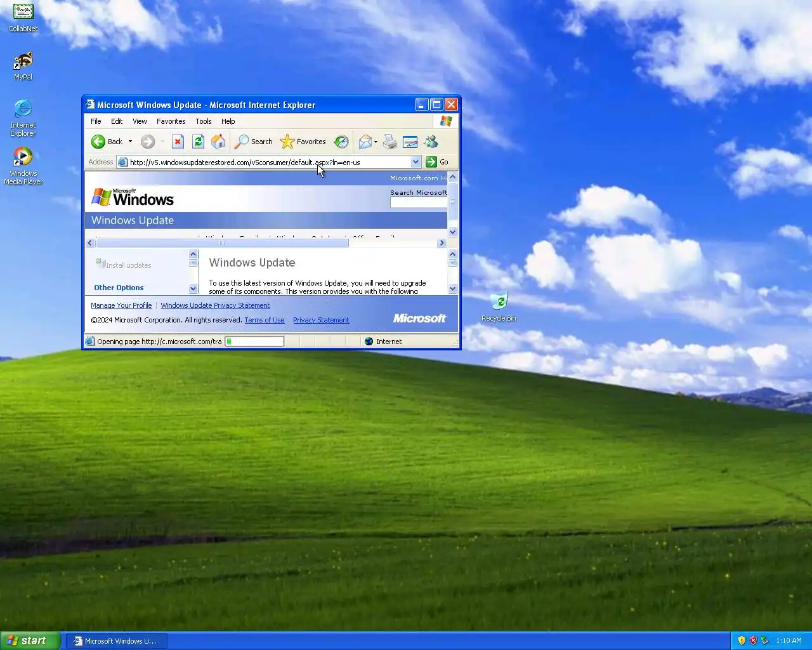The height and width of the screenshot is (650, 812).
Task: Click the Start button
Action: click(30, 640)
